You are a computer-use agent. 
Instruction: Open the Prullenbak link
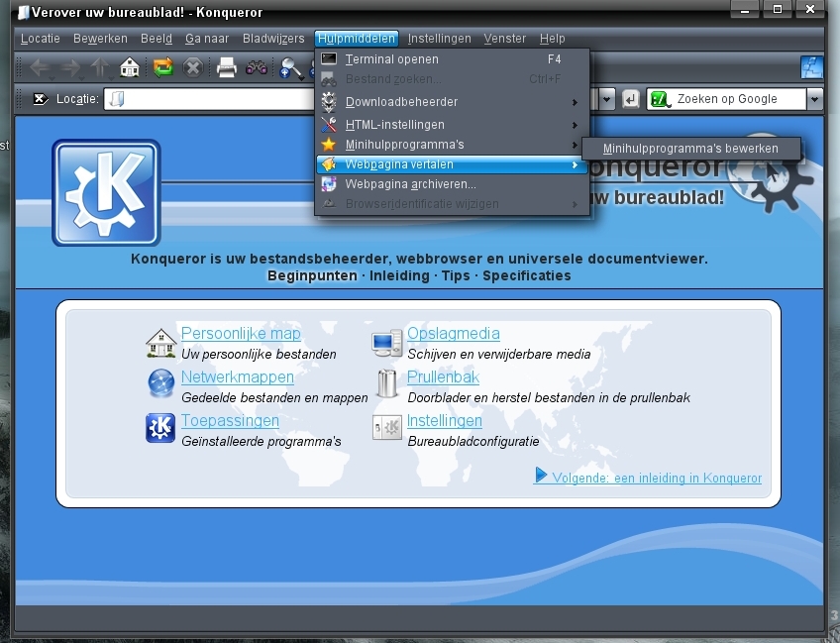click(443, 377)
